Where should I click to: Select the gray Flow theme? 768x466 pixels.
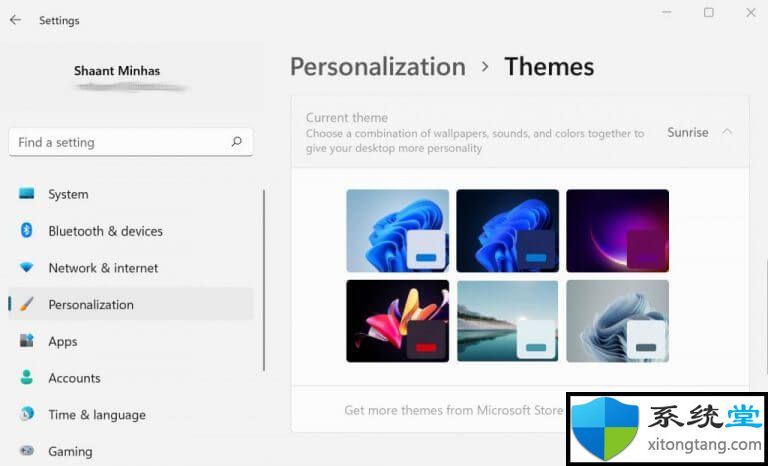(618, 321)
